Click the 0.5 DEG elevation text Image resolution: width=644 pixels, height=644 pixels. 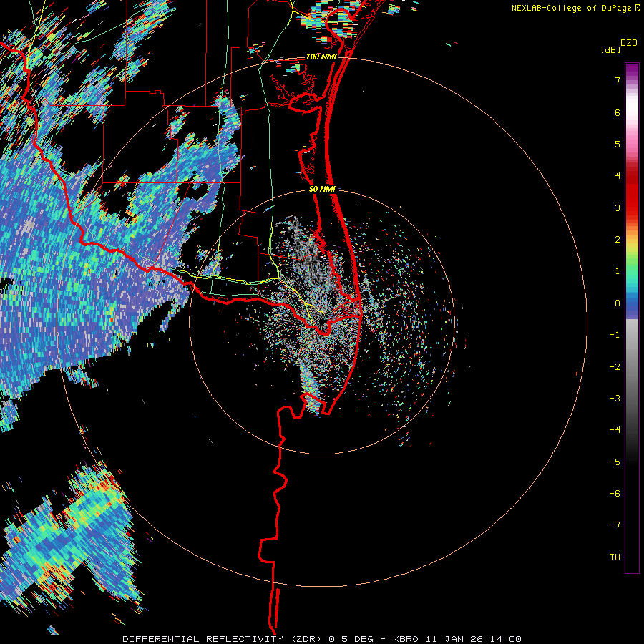click(351, 639)
